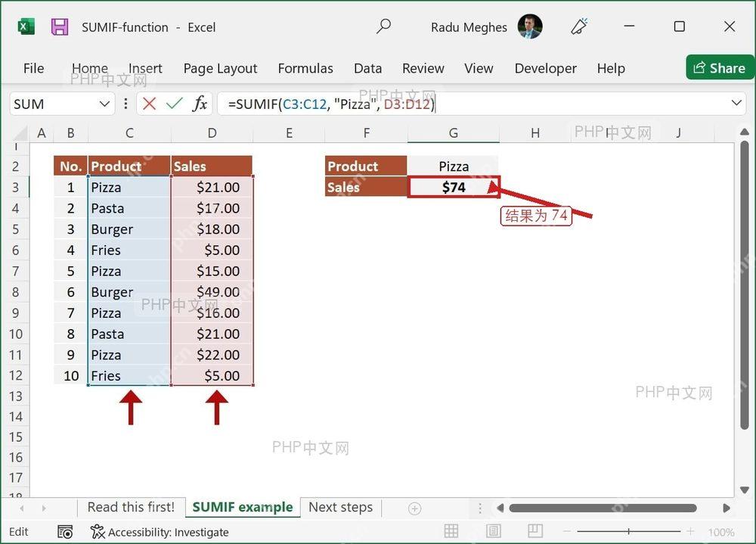Switch to Page Layout ribbon tab

[x=220, y=69]
